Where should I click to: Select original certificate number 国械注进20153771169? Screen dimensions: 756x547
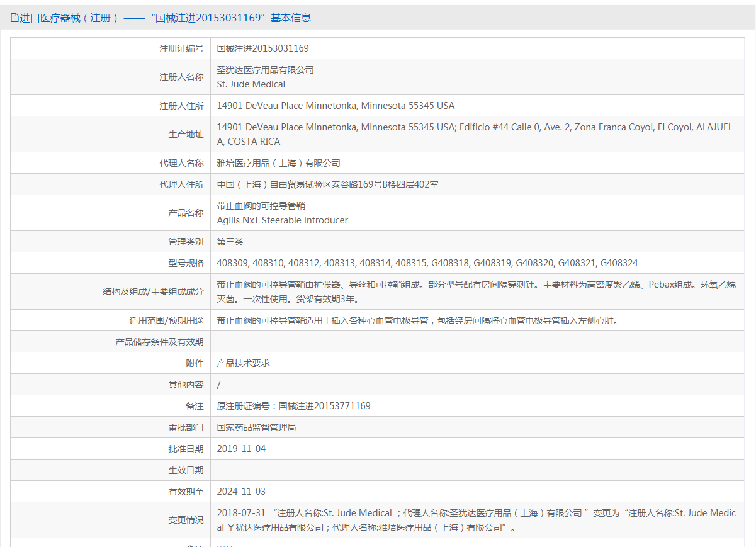click(x=325, y=406)
